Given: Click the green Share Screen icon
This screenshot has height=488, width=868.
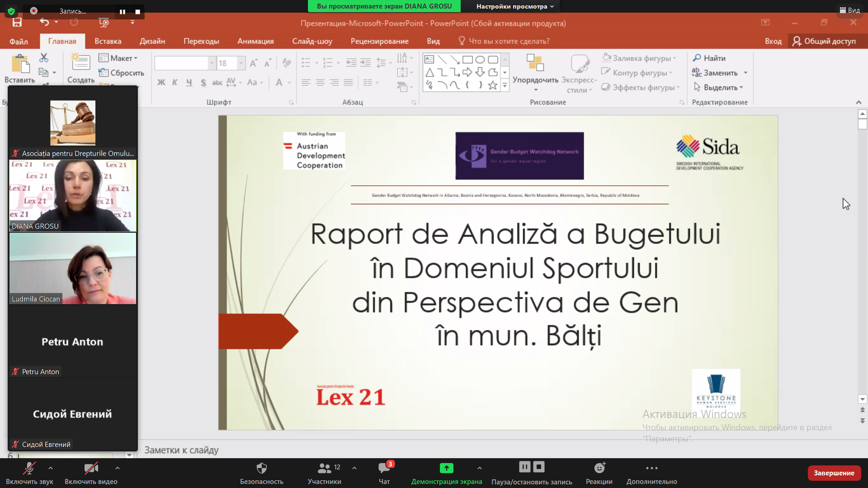Looking at the screenshot, I should tap(446, 468).
